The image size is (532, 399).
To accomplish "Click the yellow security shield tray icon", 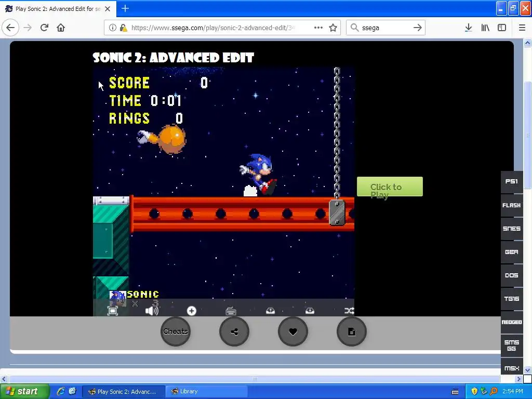I will 474,392.
